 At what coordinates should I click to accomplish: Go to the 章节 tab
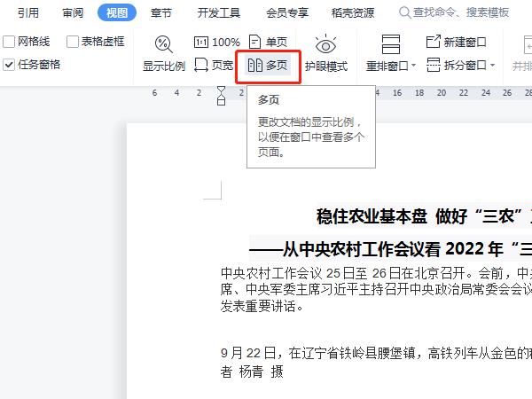pyautogui.click(x=161, y=12)
